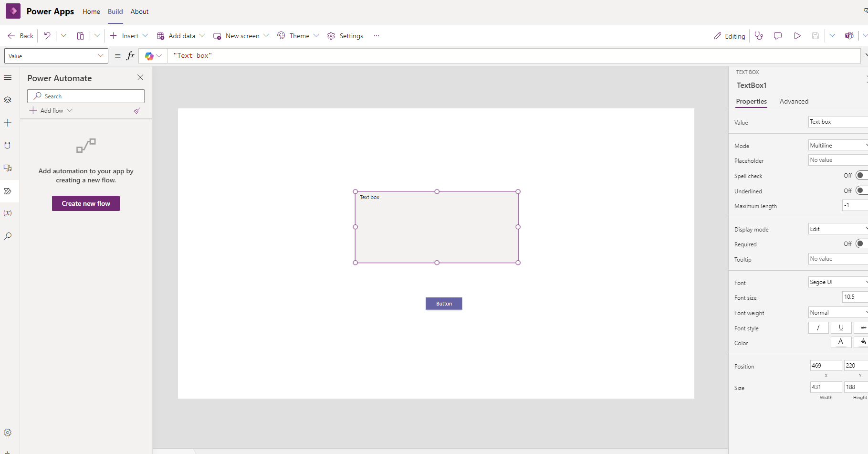Click the Editing mode button
The height and width of the screenshot is (454, 868).
729,36
